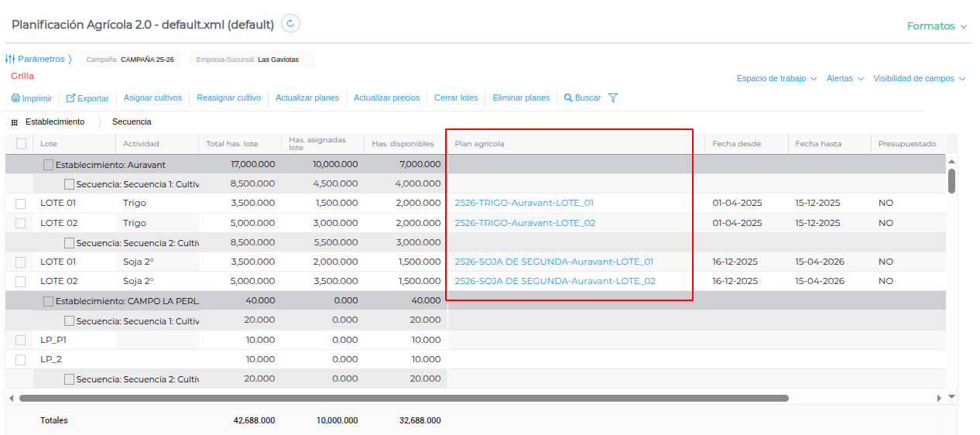
Task: Expand the Espacio de trabajo dropdown
Action: tap(776, 79)
